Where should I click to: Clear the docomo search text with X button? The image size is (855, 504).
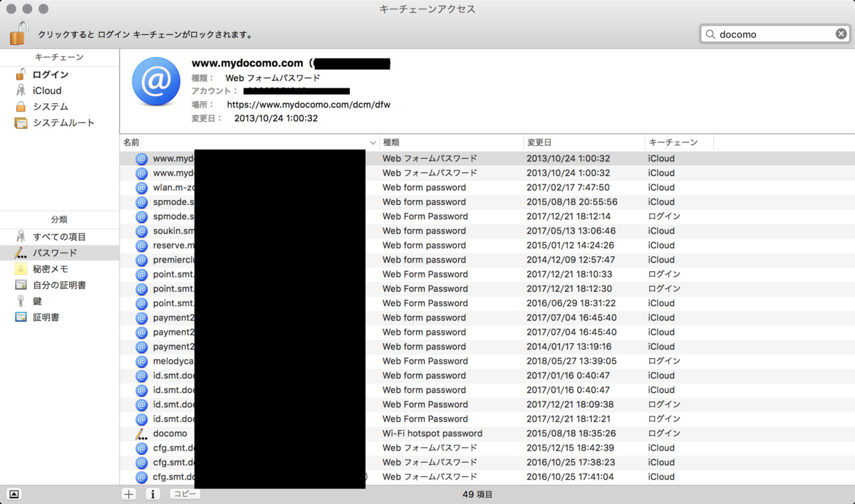841,33
